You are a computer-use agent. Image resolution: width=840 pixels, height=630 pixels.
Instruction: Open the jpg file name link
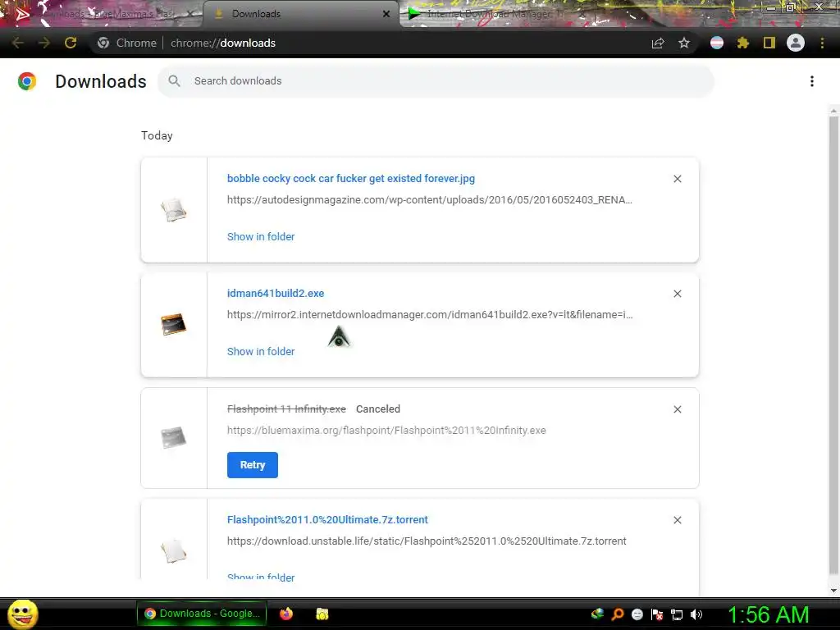pos(351,178)
